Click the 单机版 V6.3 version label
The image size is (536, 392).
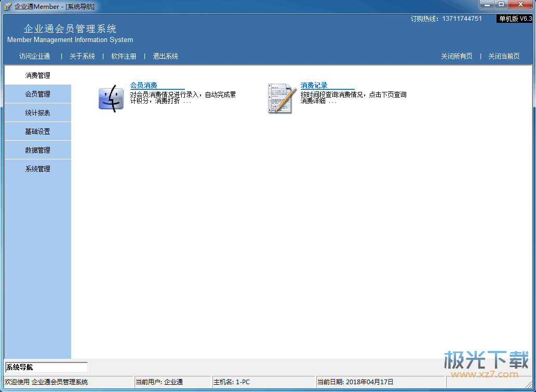[x=515, y=19]
